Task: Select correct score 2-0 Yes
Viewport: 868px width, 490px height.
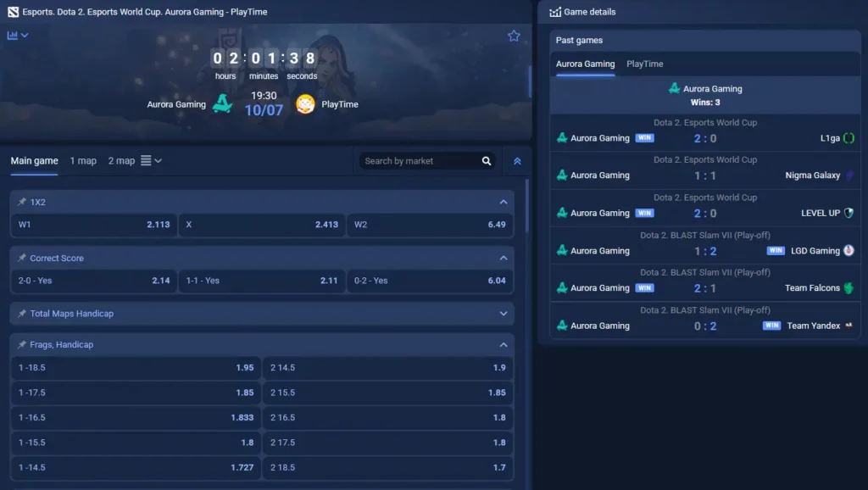Action: point(94,281)
